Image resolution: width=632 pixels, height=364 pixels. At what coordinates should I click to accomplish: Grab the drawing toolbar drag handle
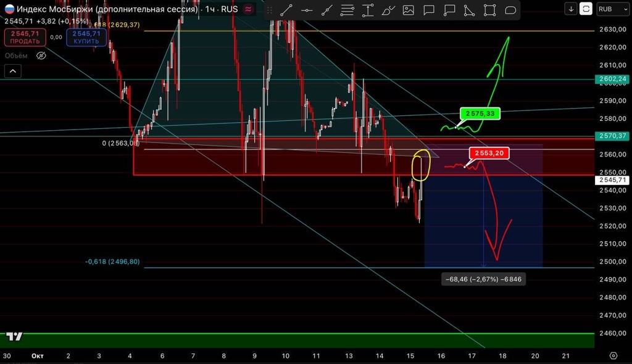point(269,10)
